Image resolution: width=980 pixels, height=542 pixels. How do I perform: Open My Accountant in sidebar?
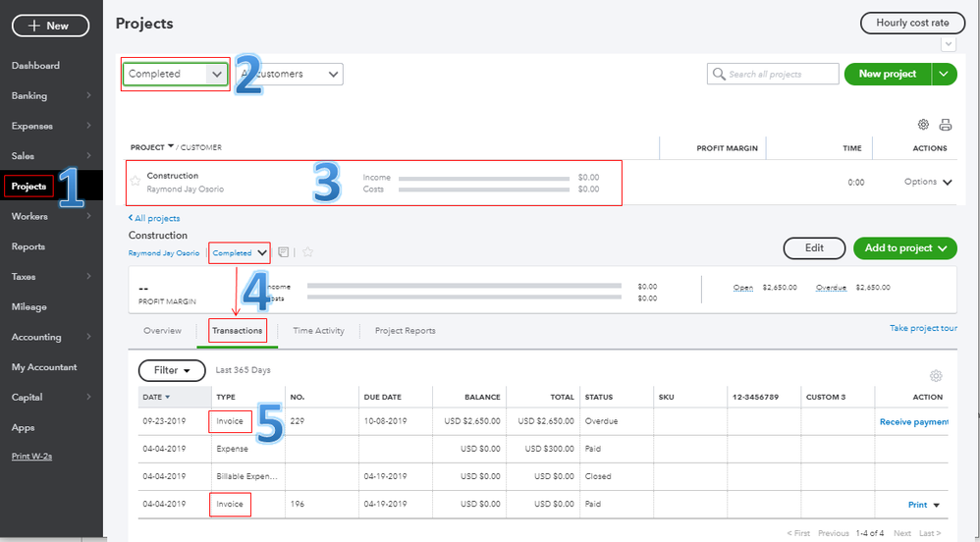click(44, 367)
